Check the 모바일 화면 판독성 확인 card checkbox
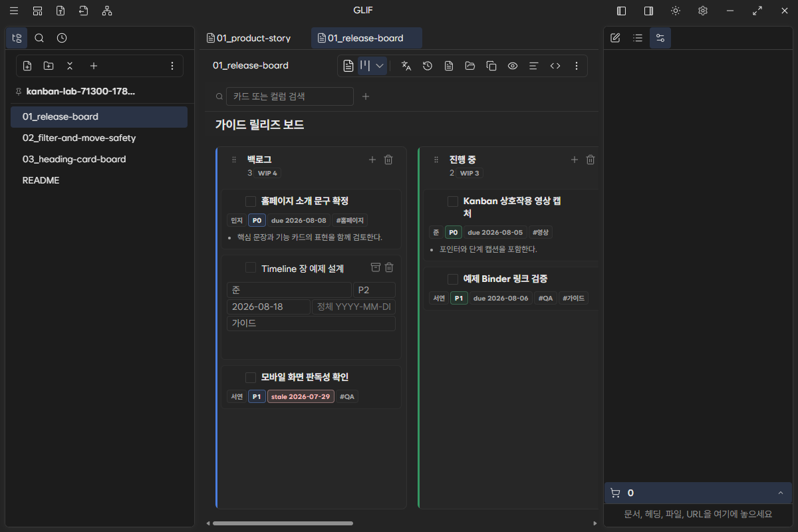The width and height of the screenshot is (798, 532). point(251,378)
